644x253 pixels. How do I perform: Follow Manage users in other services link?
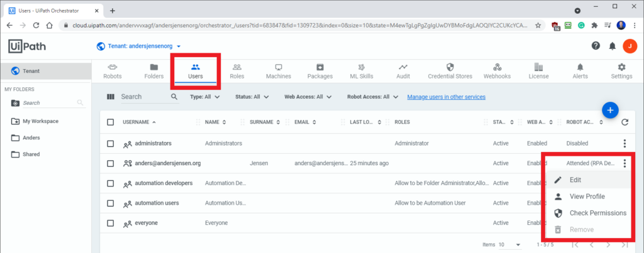click(x=447, y=97)
